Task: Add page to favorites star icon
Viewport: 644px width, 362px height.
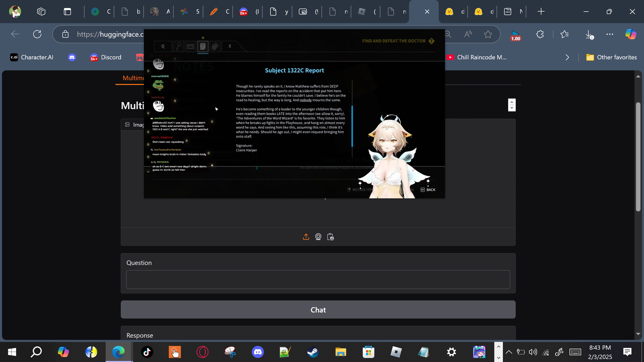Action: (x=488, y=34)
